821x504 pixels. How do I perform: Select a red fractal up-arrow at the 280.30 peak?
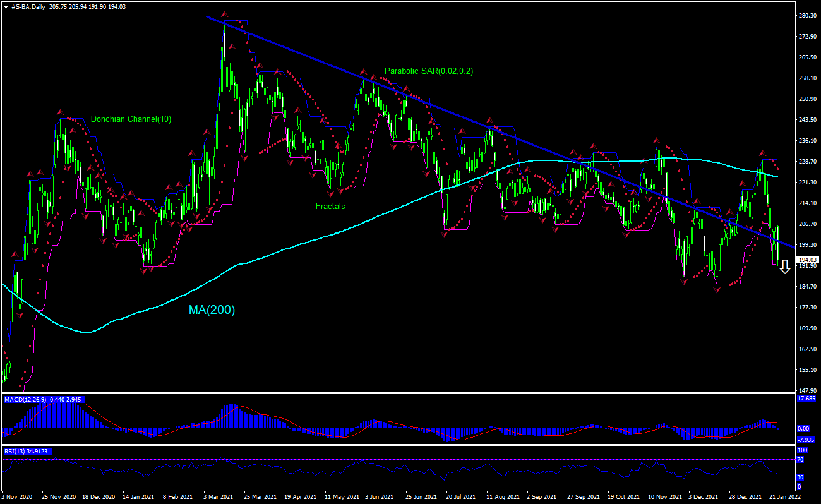pos(225,13)
